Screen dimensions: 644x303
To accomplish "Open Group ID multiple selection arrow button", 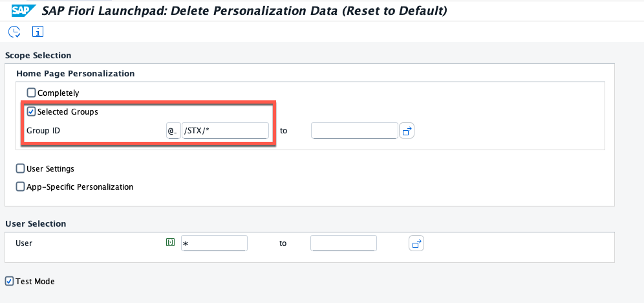I will pos(407,131).
